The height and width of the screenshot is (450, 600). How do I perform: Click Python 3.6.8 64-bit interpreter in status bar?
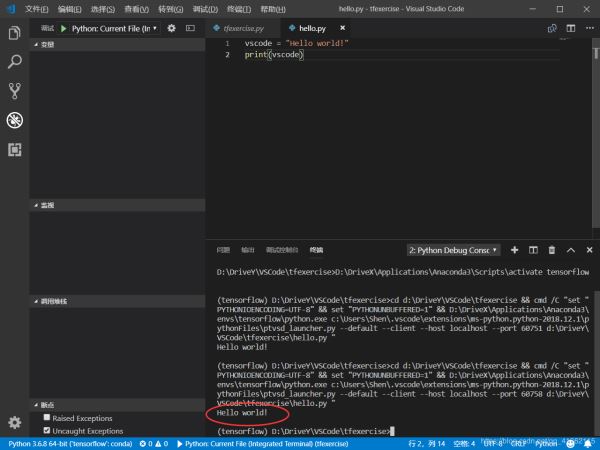70,443
